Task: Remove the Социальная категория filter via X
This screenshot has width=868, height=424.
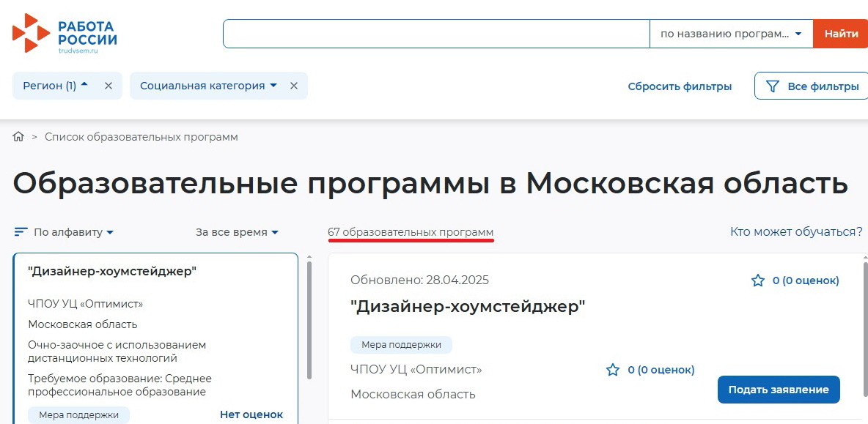Action: pos(293,86)
